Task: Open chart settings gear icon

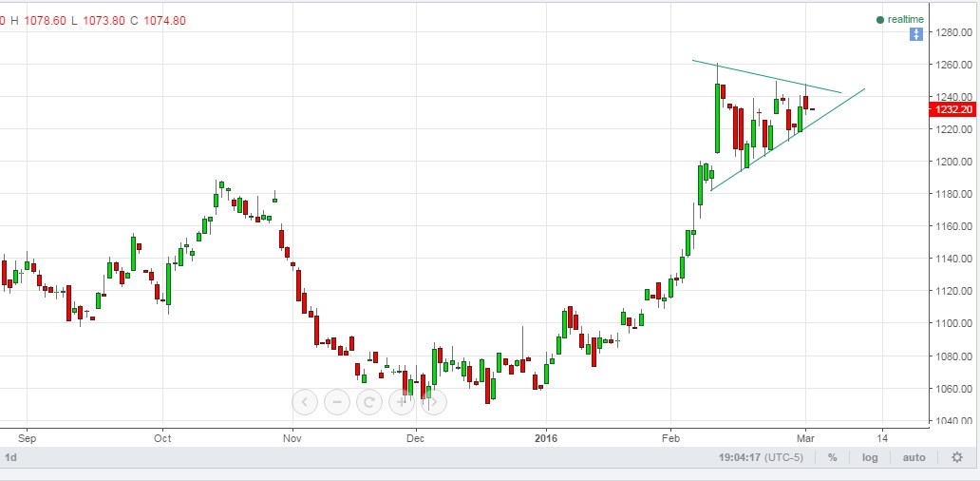Action: coord(957,458)
